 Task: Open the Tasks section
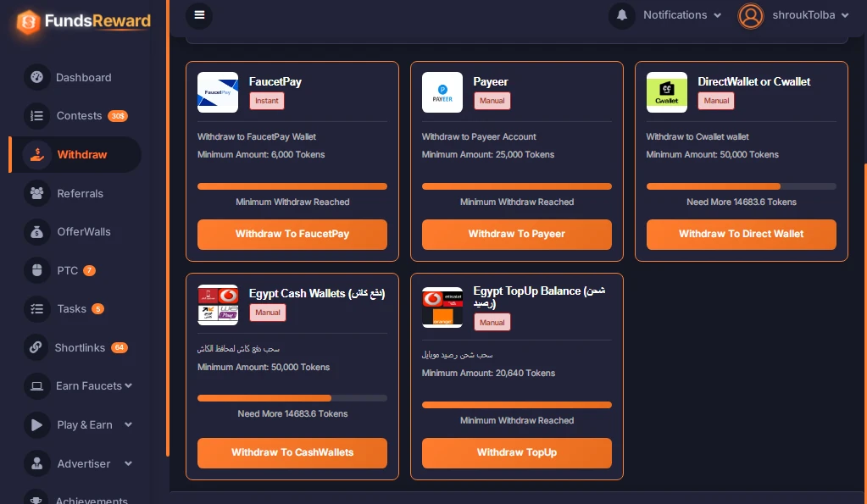point(72,309)
